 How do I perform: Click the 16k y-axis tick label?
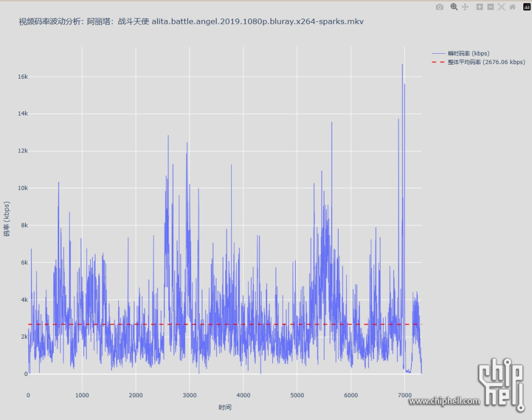pos(23,77)
